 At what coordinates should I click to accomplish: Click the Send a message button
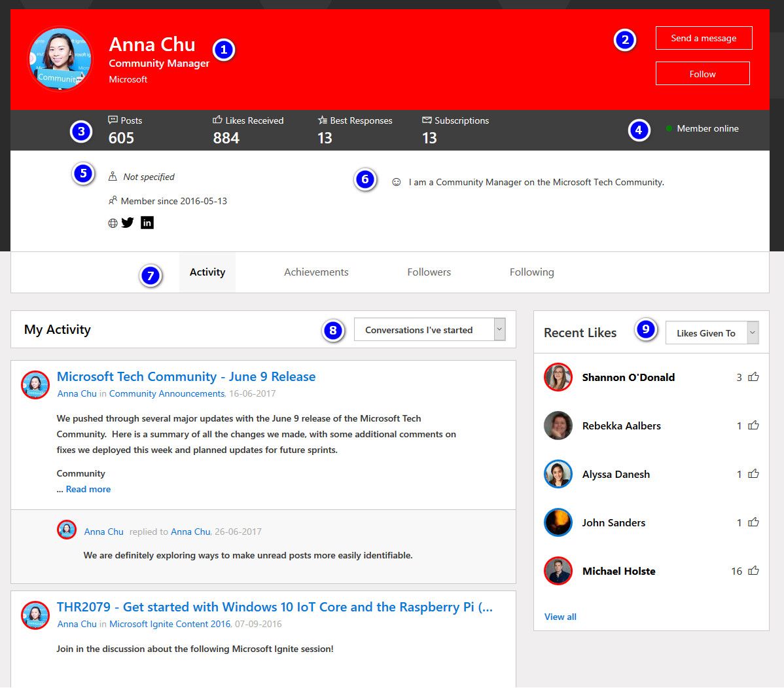click(x=704, y=38)
